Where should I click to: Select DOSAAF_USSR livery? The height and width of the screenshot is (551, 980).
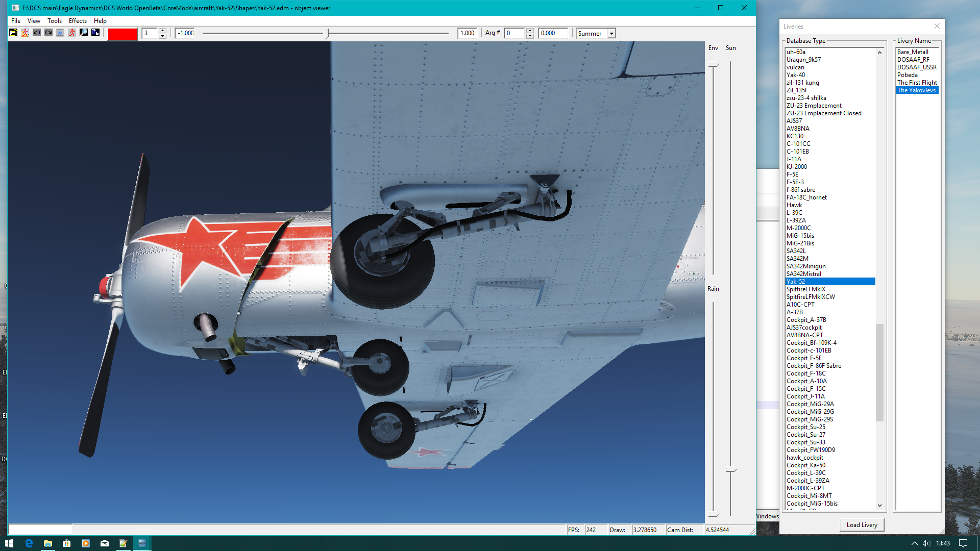(x=917, y=67)
